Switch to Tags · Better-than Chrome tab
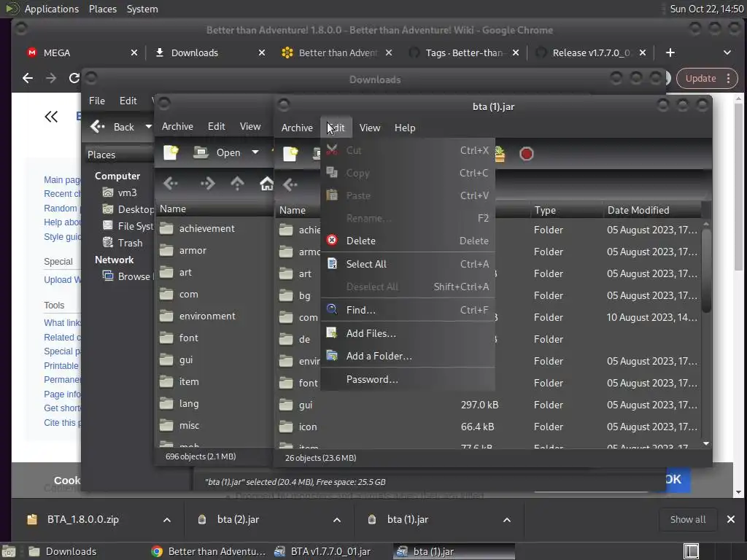747x560 pixels. pos(464,52)
